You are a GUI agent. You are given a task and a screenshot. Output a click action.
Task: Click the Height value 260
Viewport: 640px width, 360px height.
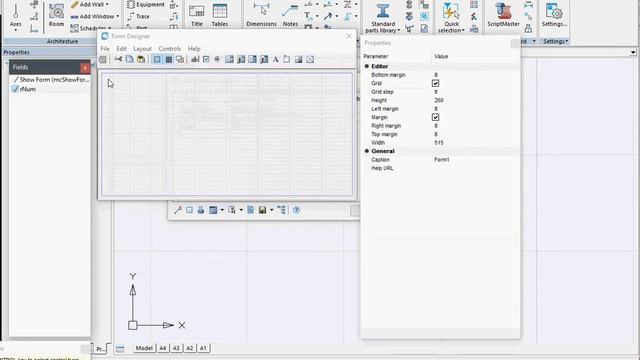click(439, 100)
